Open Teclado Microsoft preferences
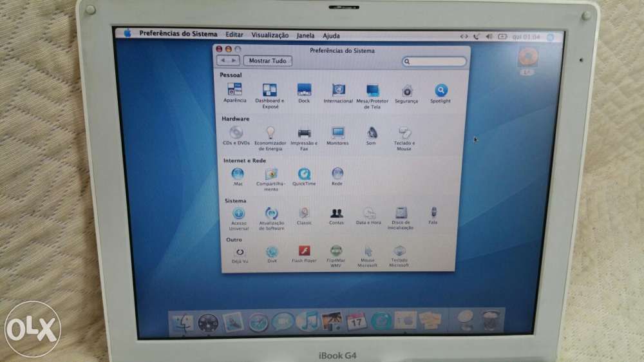Screen dimensions: 644x362 (x=399, y=256)
